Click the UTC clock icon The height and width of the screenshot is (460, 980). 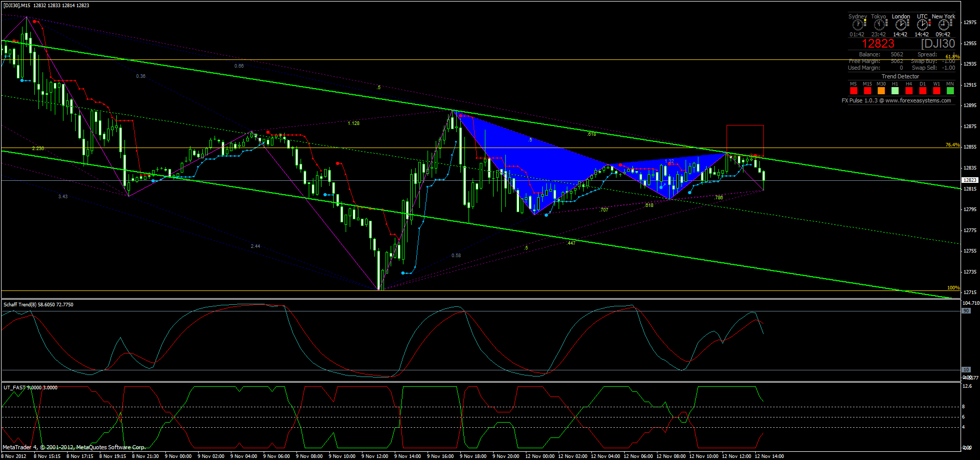(922, 25)
